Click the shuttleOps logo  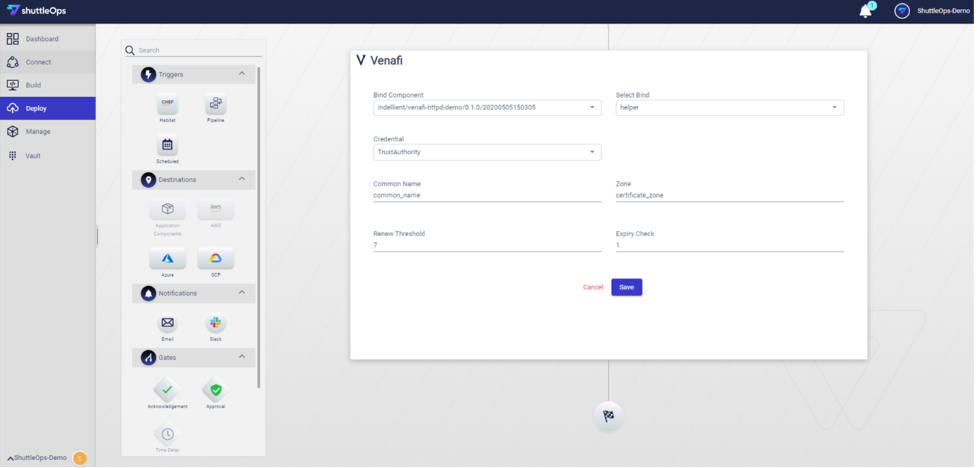point(36,11)
